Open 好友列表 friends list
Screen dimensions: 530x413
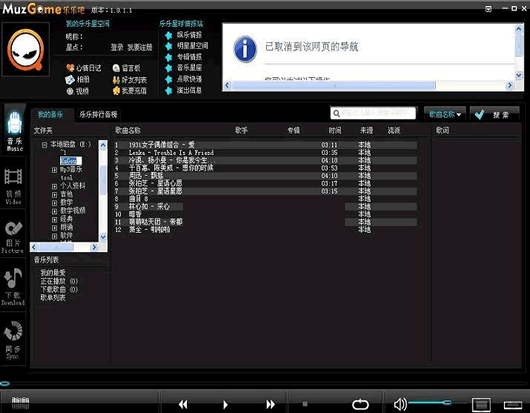(130, 80)
